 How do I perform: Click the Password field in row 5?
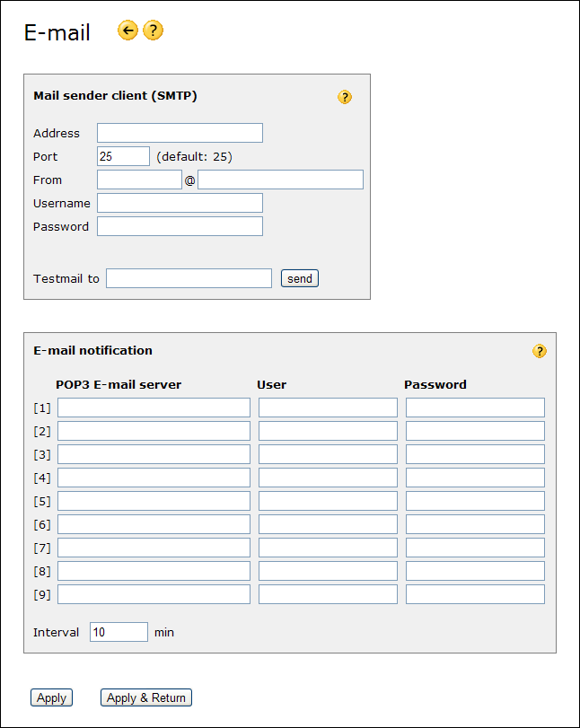click(x=475, y=501)
